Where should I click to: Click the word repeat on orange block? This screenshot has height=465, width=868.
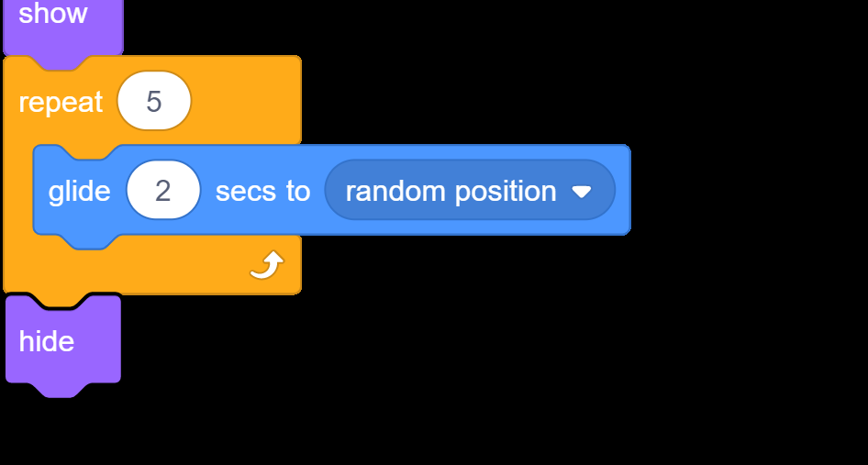(x=61, y=103)
